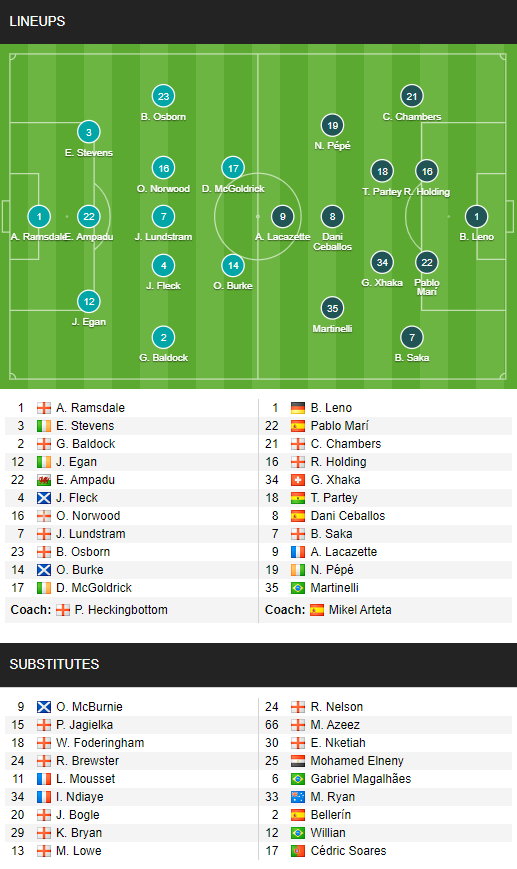
Task: Click D. McGoldrick's number 17 pitch marker
Action: pyautogui.click(x=233, y=168)
